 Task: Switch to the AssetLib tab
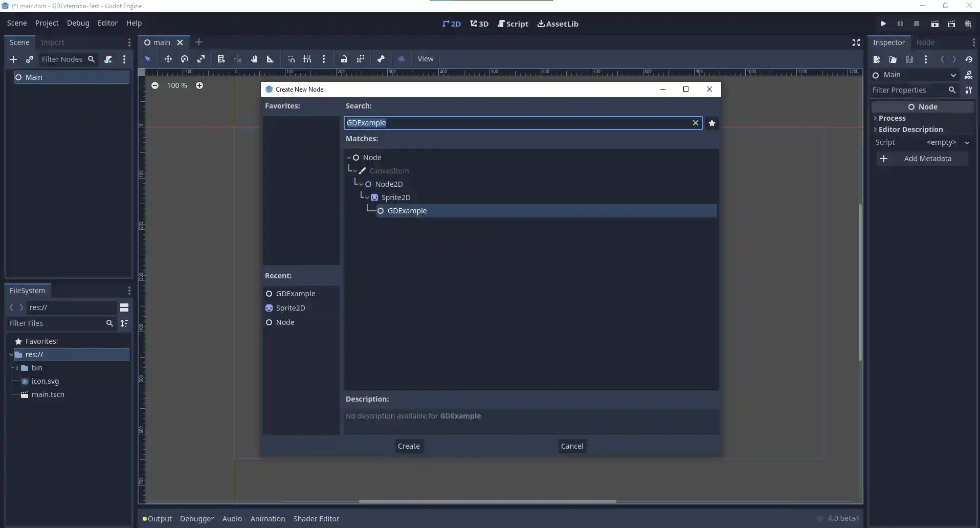tap(558, 24)
